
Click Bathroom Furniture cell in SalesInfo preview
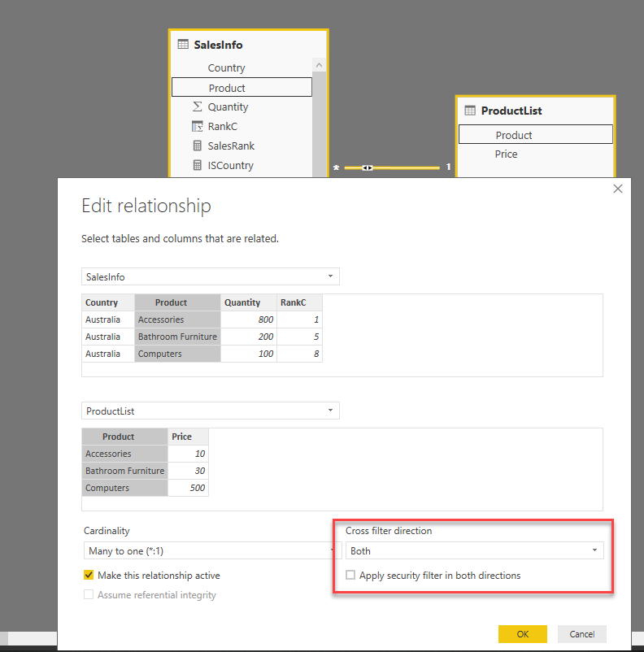(x=177, y=337)
